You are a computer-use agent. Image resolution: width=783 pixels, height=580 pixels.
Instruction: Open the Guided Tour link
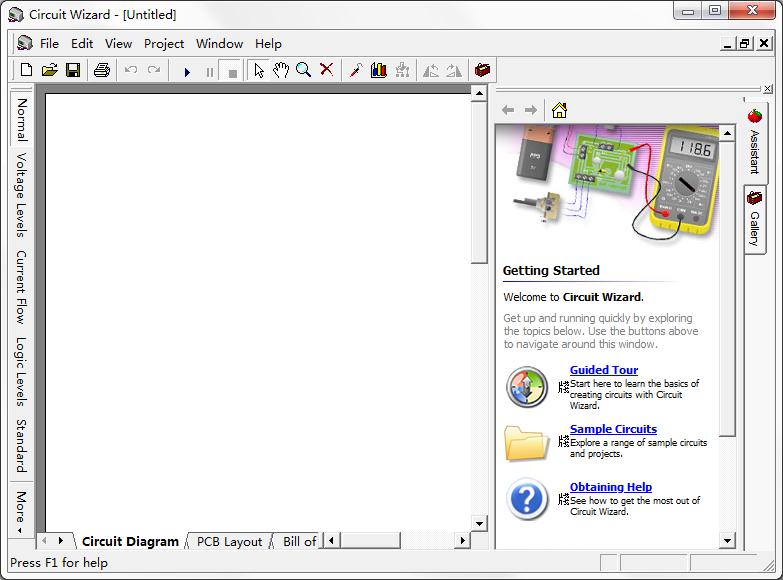tap(604, 370)
